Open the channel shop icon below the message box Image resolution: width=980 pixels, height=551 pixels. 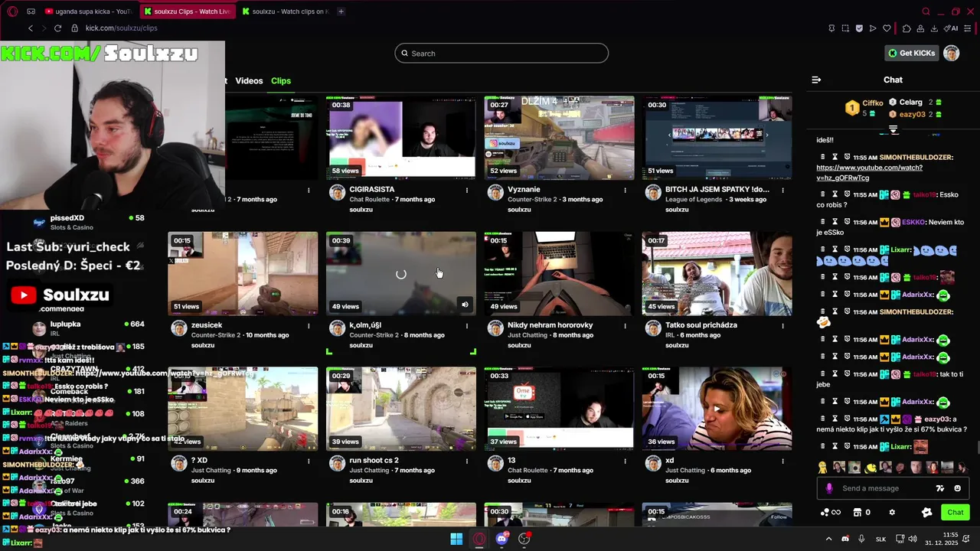tap(857, 512)
